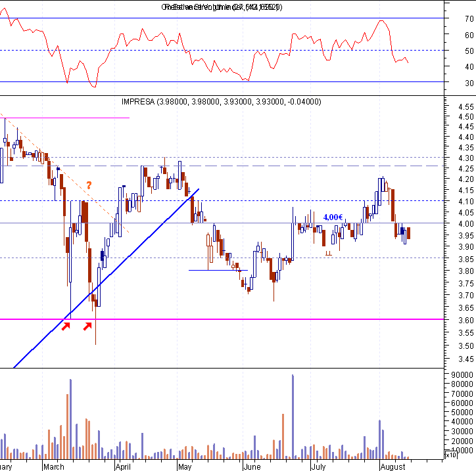Click the x10 volume multiplier box
The height and width of the screenshot is (471, 476).
pyautogui.click(x=450, y=455)
